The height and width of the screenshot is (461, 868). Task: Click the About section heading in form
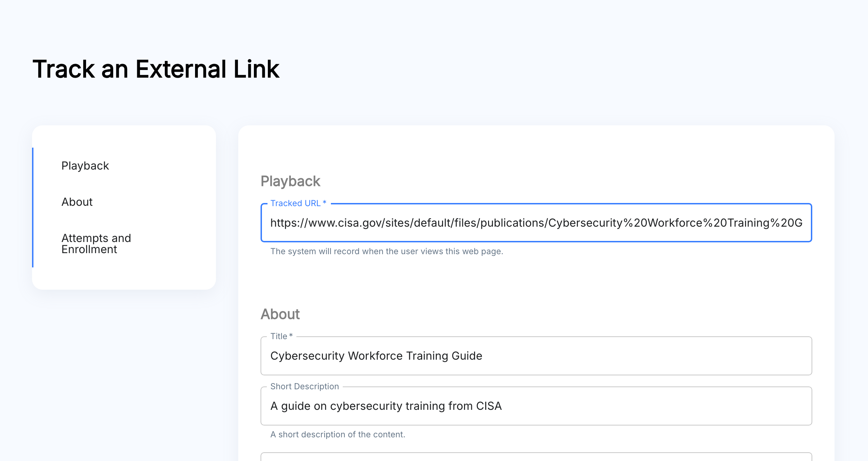pos(280,314)
